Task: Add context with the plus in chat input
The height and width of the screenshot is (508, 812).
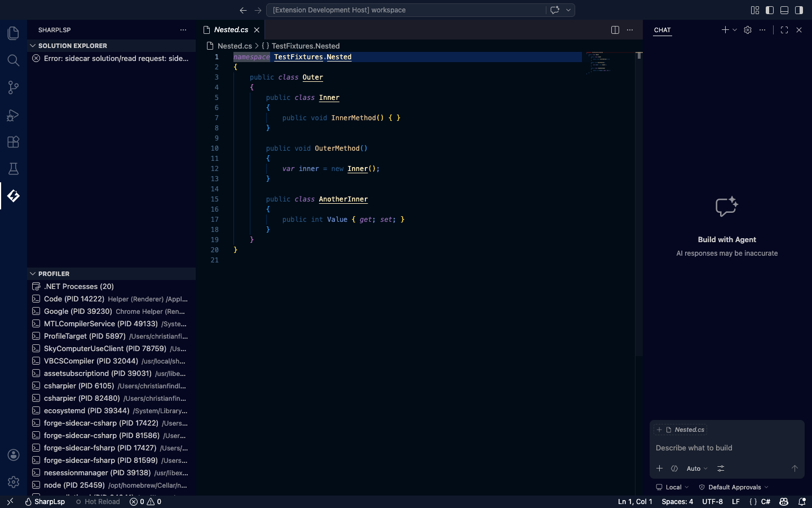Action: [x=659, y=468]
